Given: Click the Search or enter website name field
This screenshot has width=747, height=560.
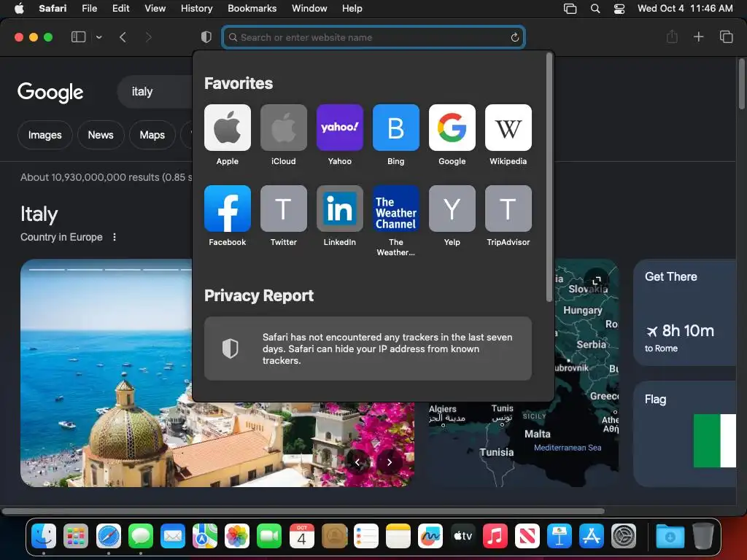Looking at the screenshot, I should [x=373, y=37].
